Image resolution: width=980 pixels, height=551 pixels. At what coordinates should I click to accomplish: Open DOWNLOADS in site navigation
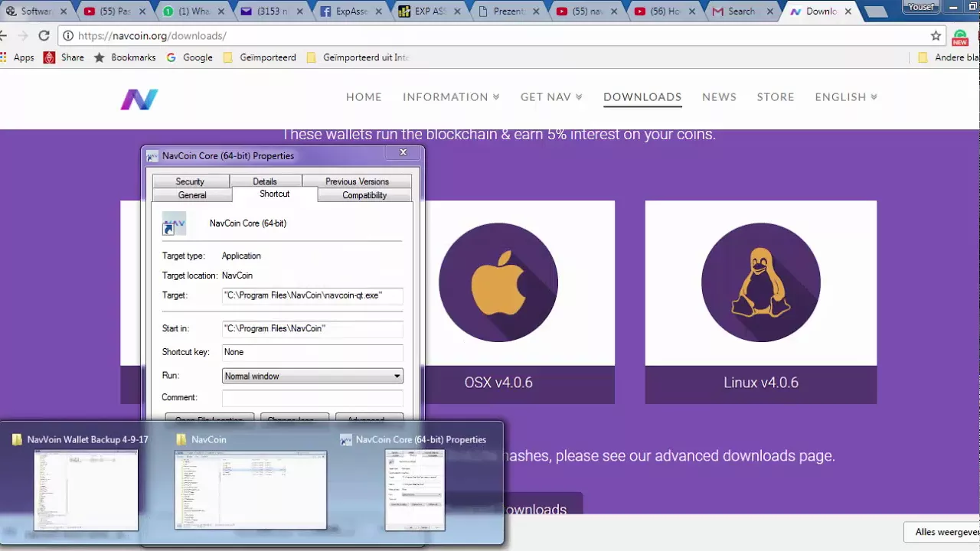[x=642, y=97]
